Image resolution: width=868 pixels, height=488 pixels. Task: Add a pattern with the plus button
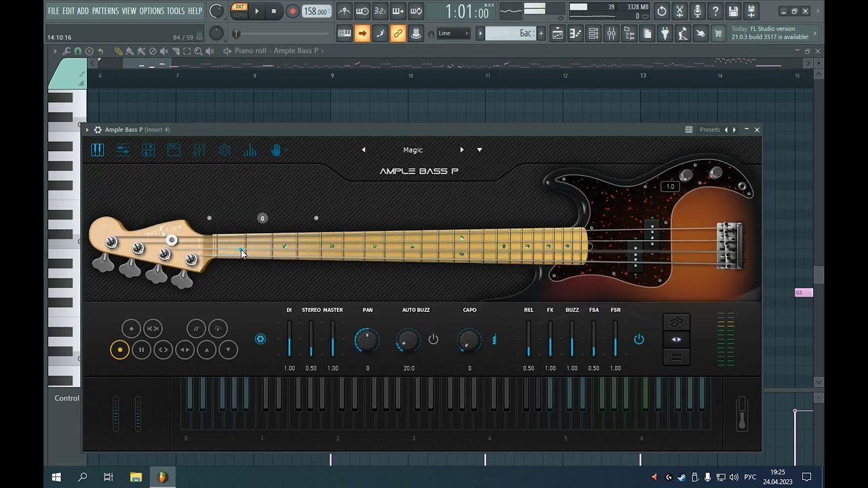pos(540,33)
